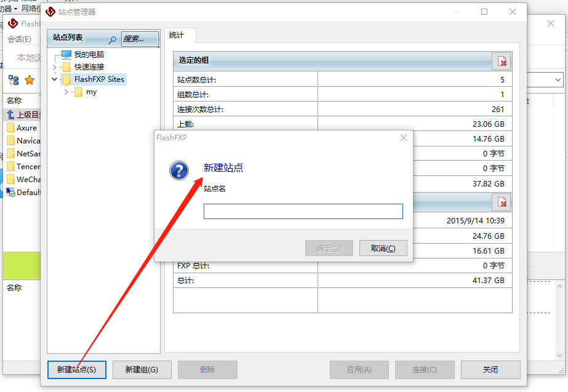Image resolution: width=568 pixels, height=392 pixels.
Task: Click the 关闭 button in site manager
Action: pyautogui.click(x=490, y=370)
